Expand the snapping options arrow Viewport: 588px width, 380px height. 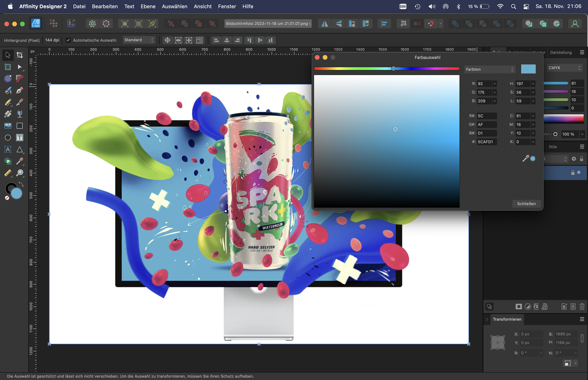coord(441,24)
